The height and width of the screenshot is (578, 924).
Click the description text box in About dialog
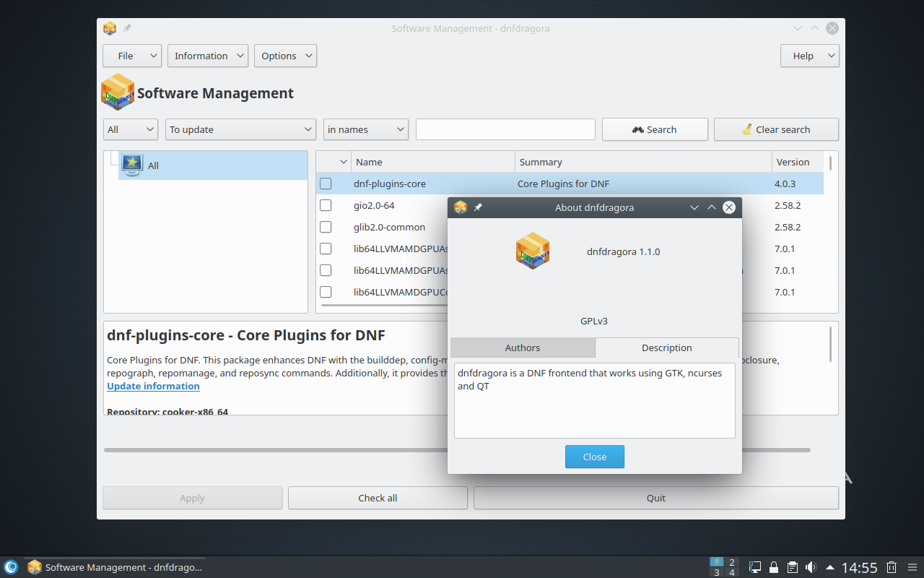pos(595,400)
